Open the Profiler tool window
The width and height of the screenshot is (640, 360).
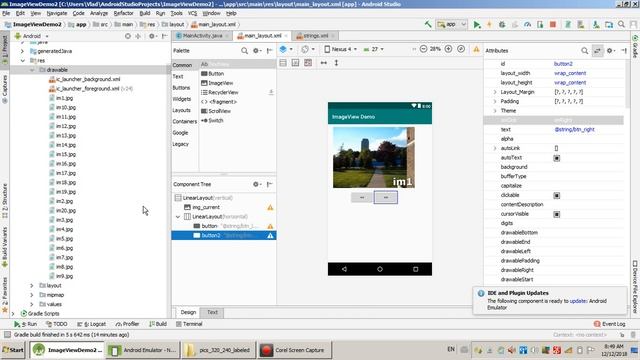[x=127, y=324]
